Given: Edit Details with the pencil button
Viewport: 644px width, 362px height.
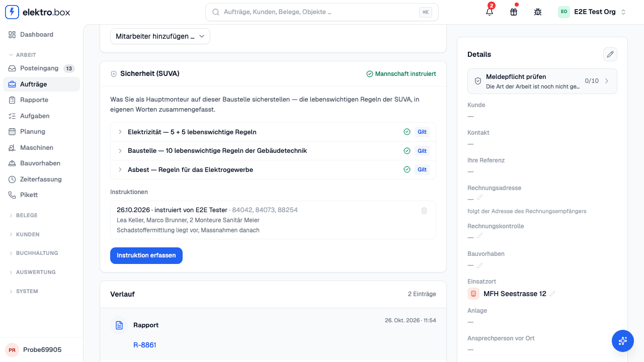Looking at the screenshot, I should [610, 54].
